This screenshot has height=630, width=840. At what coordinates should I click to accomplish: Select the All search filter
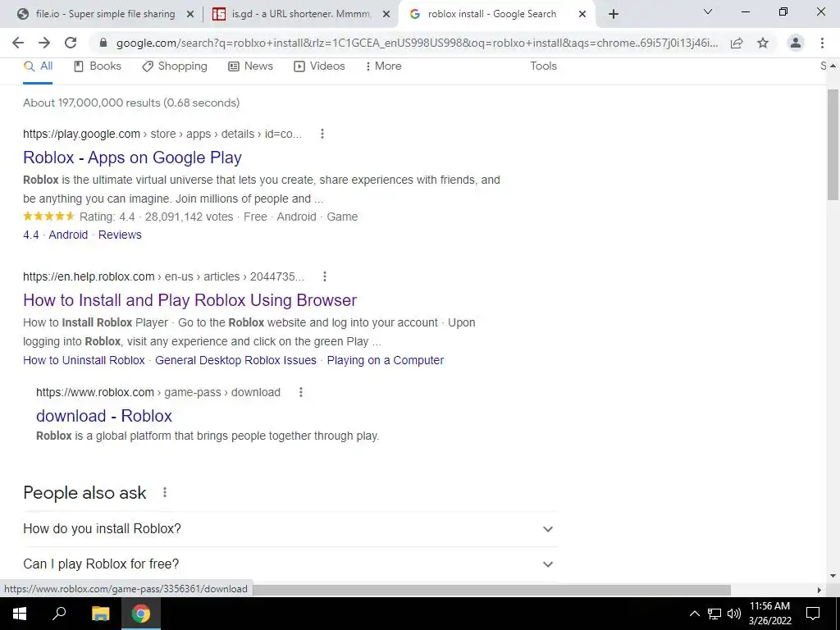pos(38,66)
